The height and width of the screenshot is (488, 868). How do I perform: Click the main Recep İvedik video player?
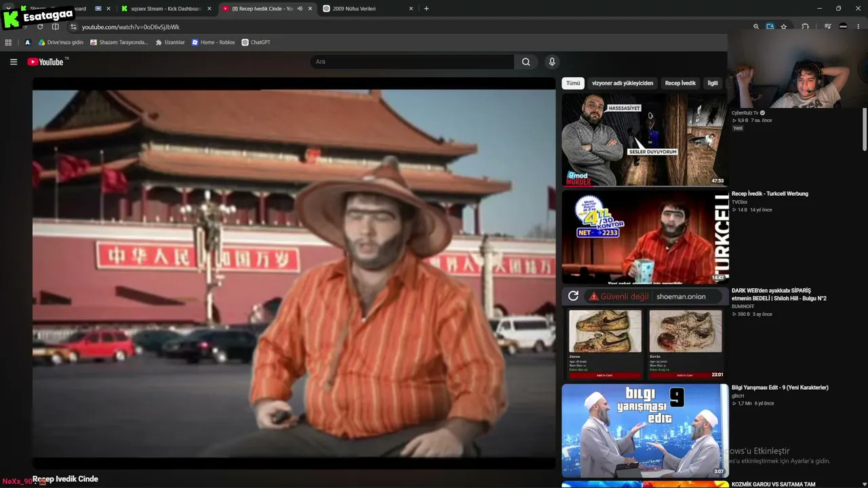[x=294, y=273]
